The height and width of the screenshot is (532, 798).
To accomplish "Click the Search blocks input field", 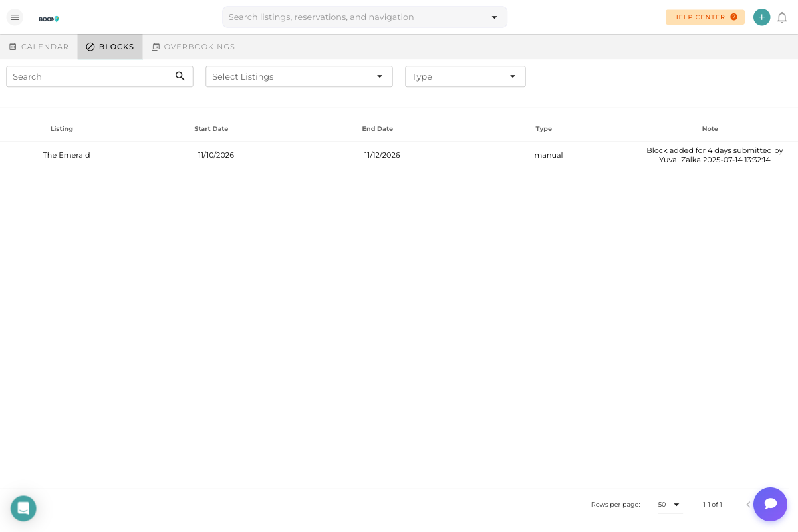I will 86,76.
